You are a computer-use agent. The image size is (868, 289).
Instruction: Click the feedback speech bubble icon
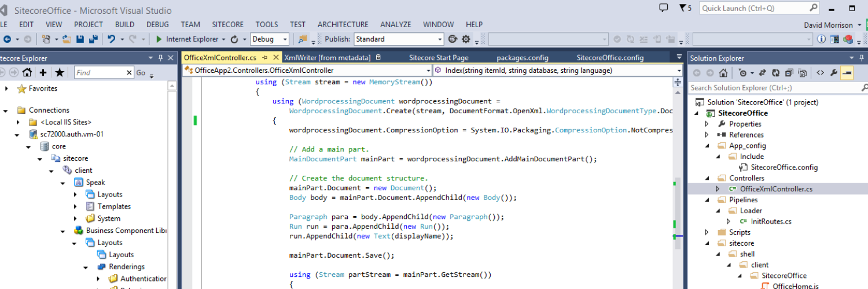(x=664, y=8)
